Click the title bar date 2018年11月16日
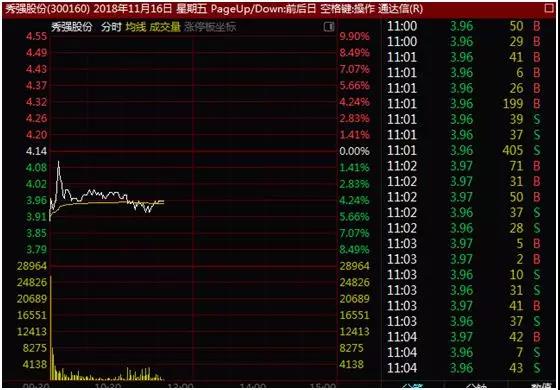 [133, 9]
